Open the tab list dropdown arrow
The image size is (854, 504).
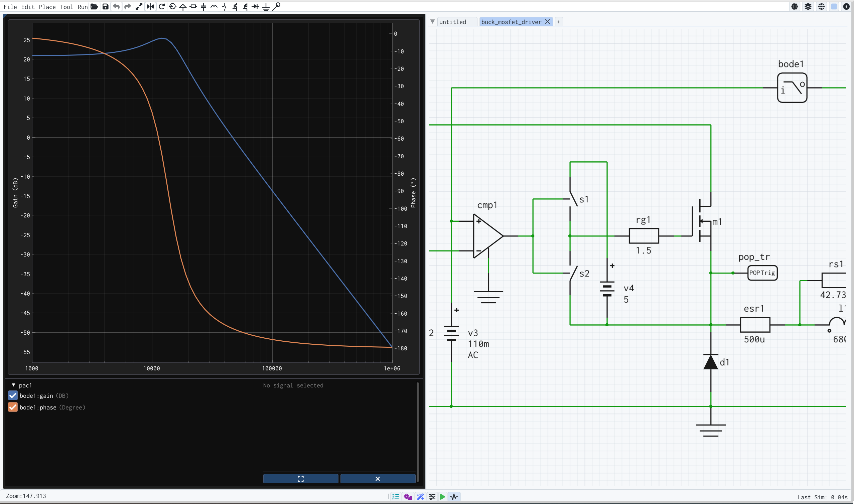(432, 21)
